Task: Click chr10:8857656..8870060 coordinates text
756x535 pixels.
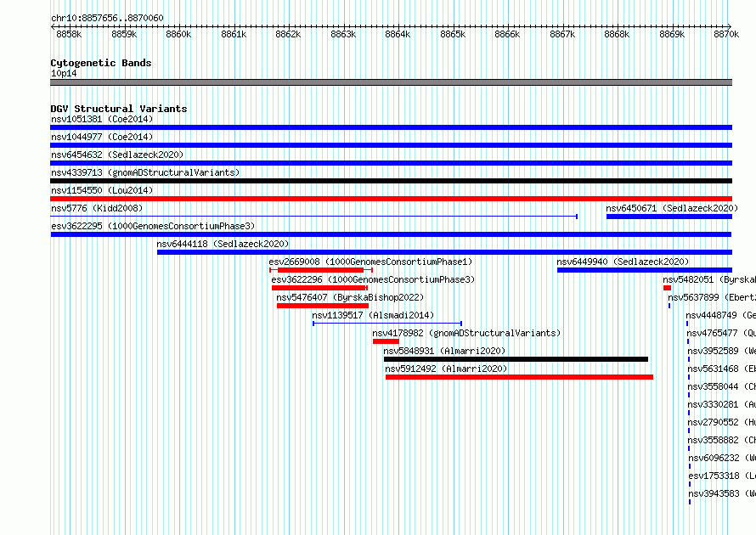Action: pos(107,18)
